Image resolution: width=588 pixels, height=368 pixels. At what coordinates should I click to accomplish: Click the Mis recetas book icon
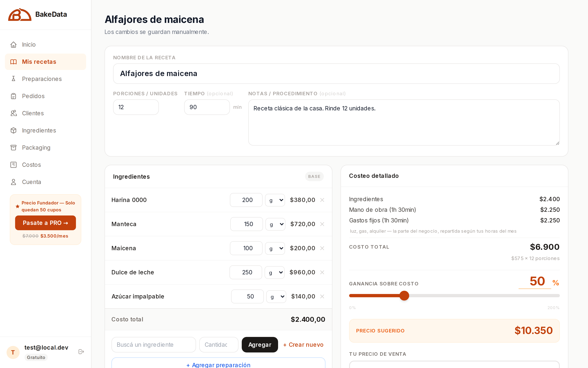click(14, 62)
